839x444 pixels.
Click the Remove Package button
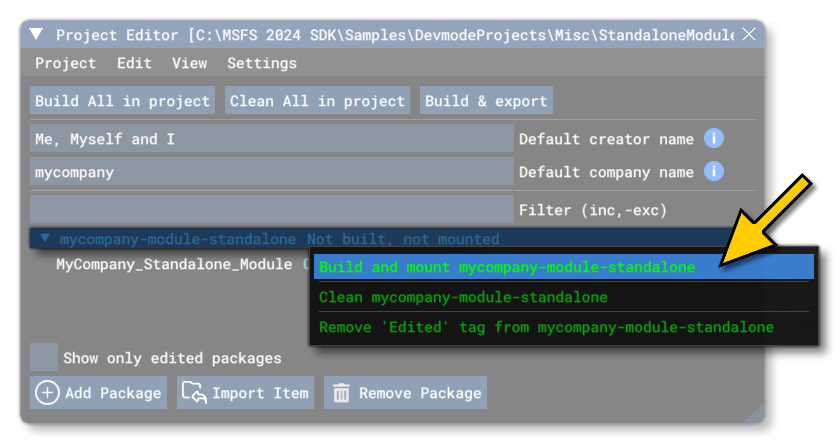pyautogui.click(x=406, y=393)
